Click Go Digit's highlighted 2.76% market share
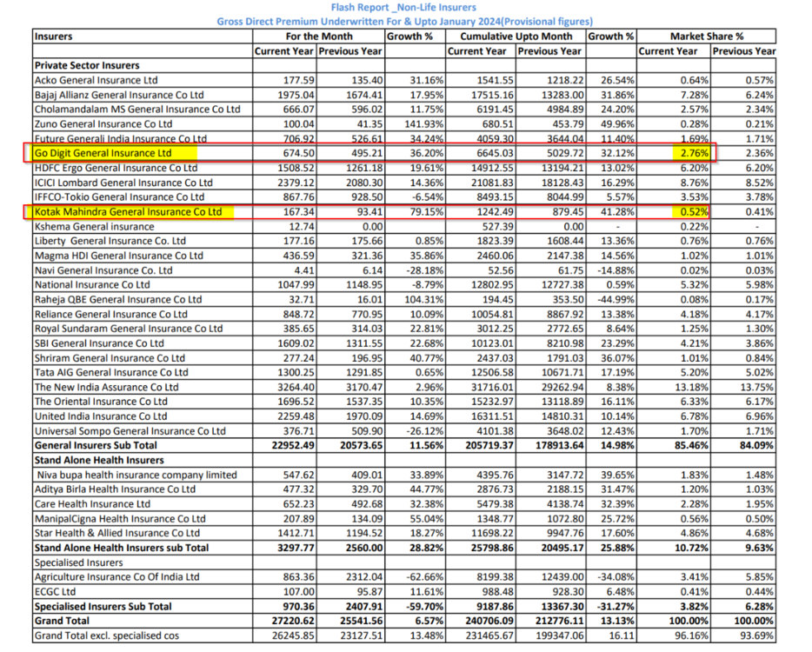 [694, 153]
